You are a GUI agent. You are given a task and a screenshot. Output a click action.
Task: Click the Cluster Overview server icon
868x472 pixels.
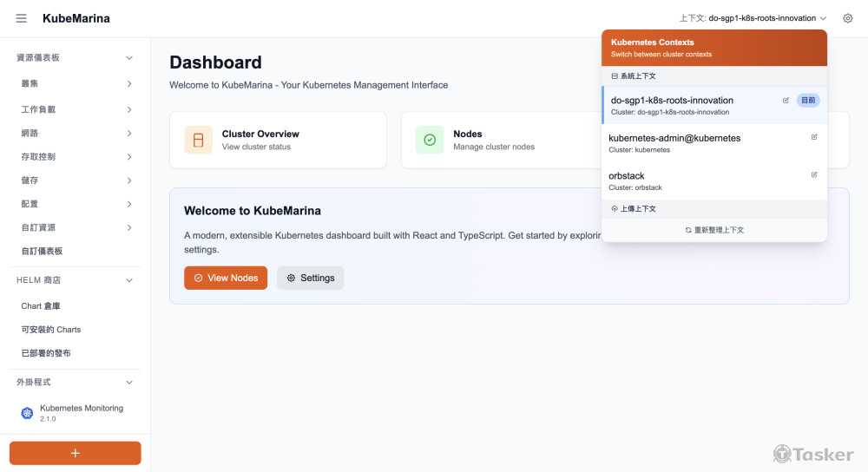click(198, 140)
